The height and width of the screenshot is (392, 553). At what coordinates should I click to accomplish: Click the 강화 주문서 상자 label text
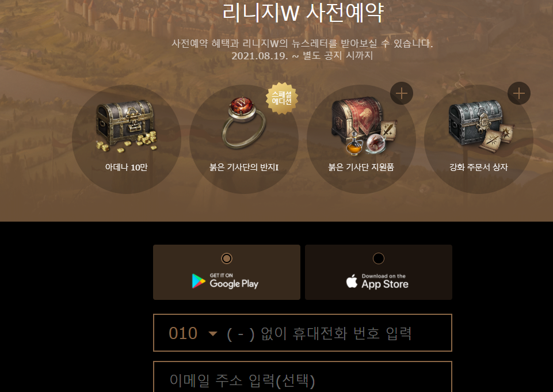tap(479, 168)
